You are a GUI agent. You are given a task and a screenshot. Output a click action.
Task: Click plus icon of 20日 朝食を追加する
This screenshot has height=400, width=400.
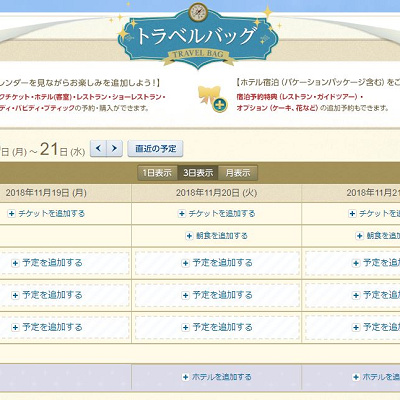click(189, 236)
